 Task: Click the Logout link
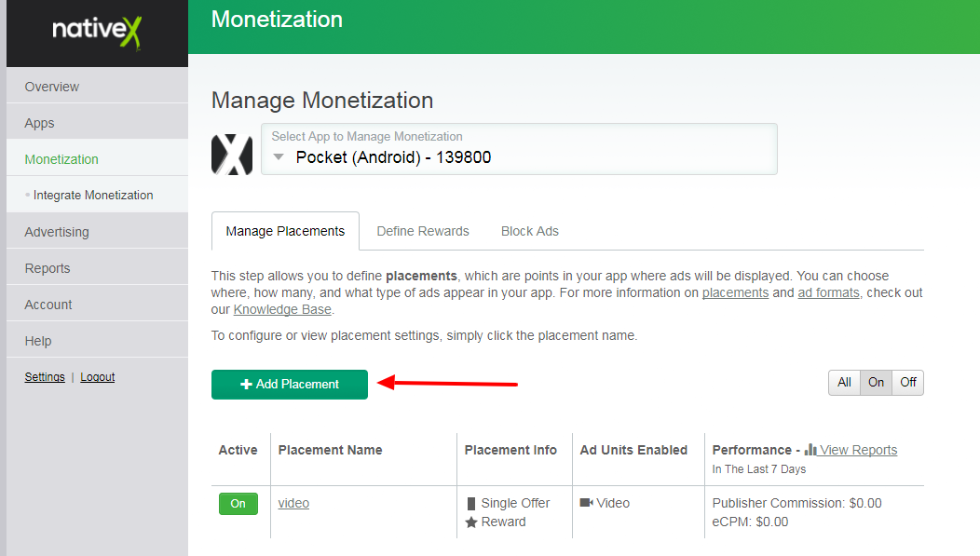point(98,377)
